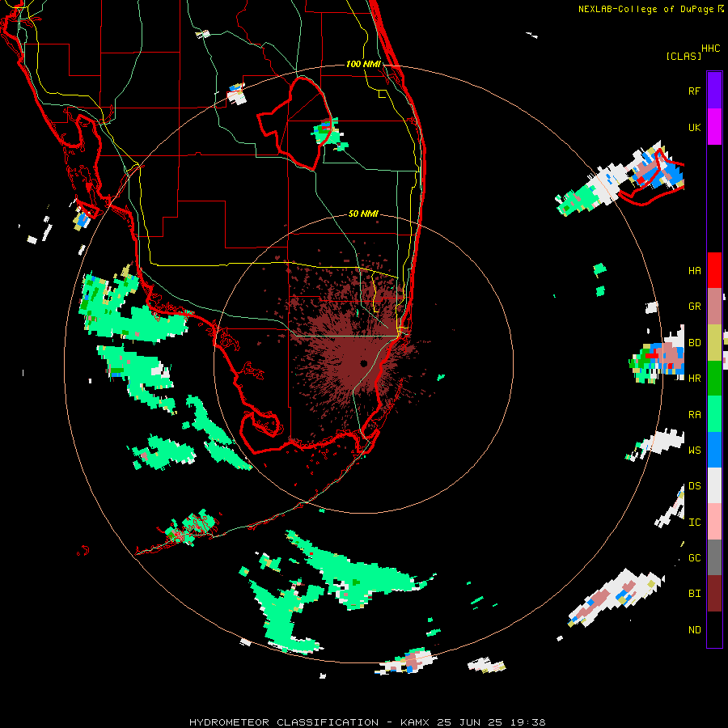728x728 pixels.
Task: Click the '100 NMI' range ring label
Action: coord(363,64)
